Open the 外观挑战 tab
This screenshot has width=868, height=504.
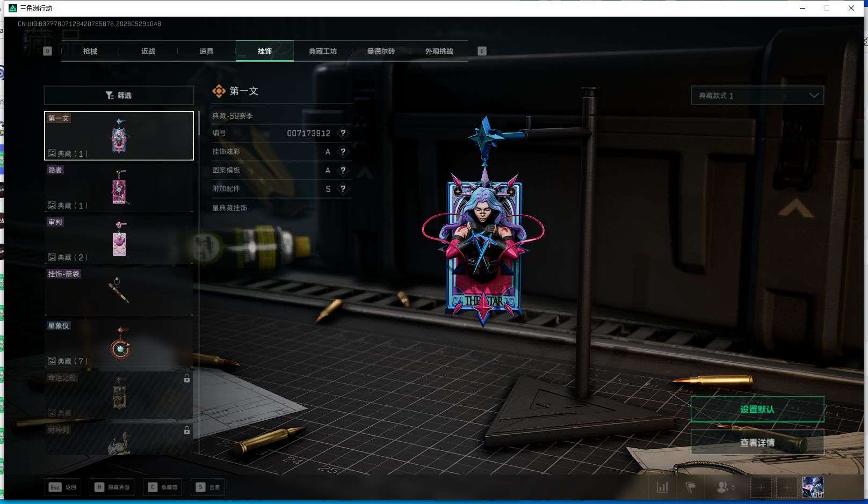tap(439, 51)
